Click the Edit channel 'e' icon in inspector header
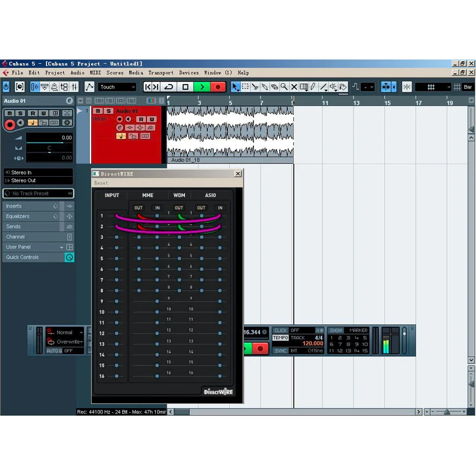Screen dimensions: 476x476 (69, 101)
